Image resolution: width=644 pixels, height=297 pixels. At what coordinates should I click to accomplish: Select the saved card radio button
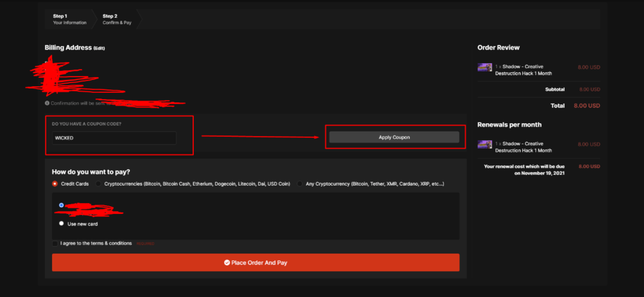click(x=61, y=206)
